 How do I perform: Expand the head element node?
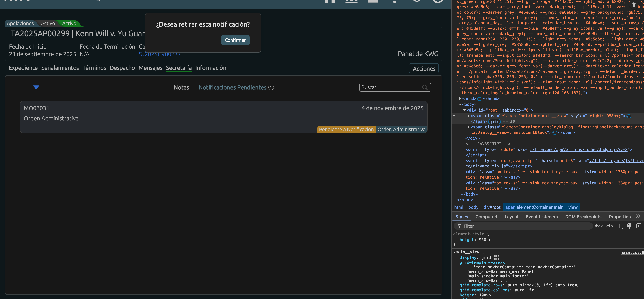[460, 99]
